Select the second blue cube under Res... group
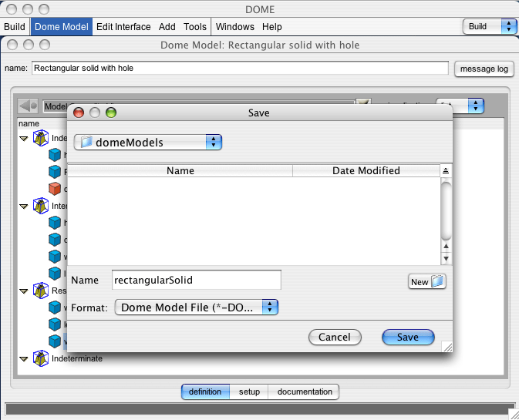The width and height of the screenshot is (519, 420). pos(55,324)
